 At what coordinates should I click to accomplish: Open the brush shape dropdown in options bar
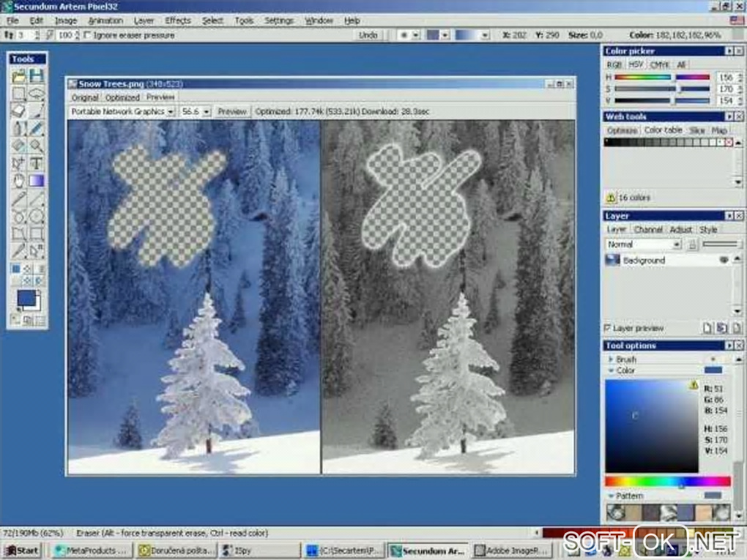point(415,35)
